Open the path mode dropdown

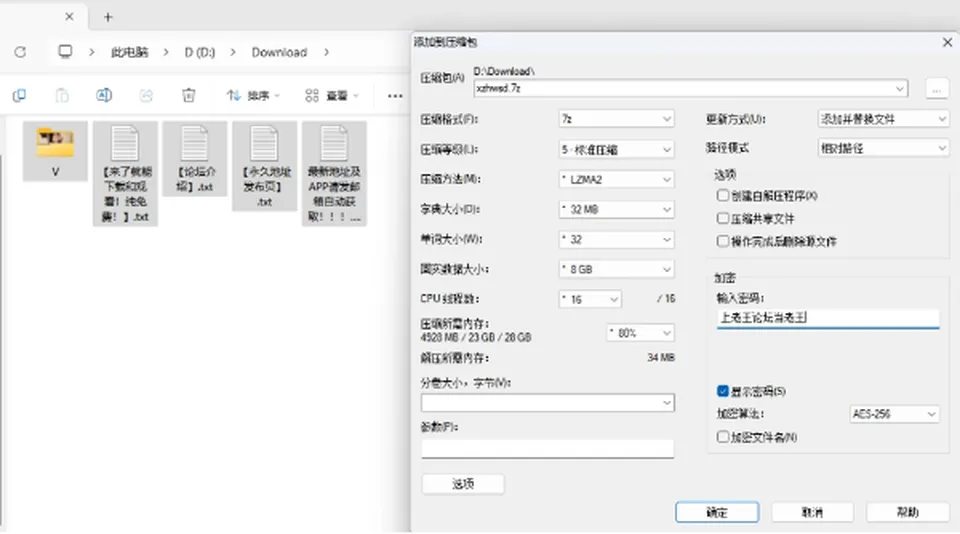[x=883, y=148]
